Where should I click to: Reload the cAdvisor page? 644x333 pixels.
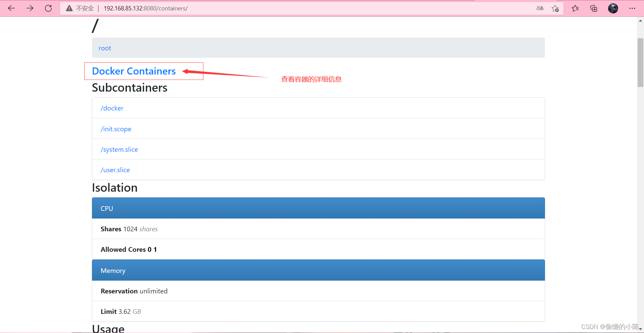(48, 8)
